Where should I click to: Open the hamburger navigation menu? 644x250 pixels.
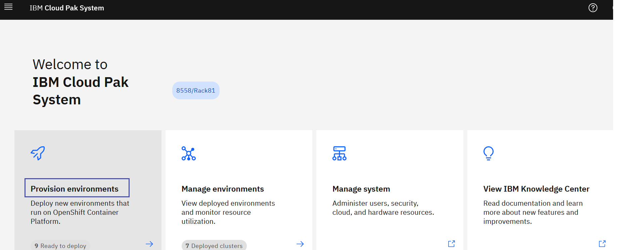click(x=8, y=7)
